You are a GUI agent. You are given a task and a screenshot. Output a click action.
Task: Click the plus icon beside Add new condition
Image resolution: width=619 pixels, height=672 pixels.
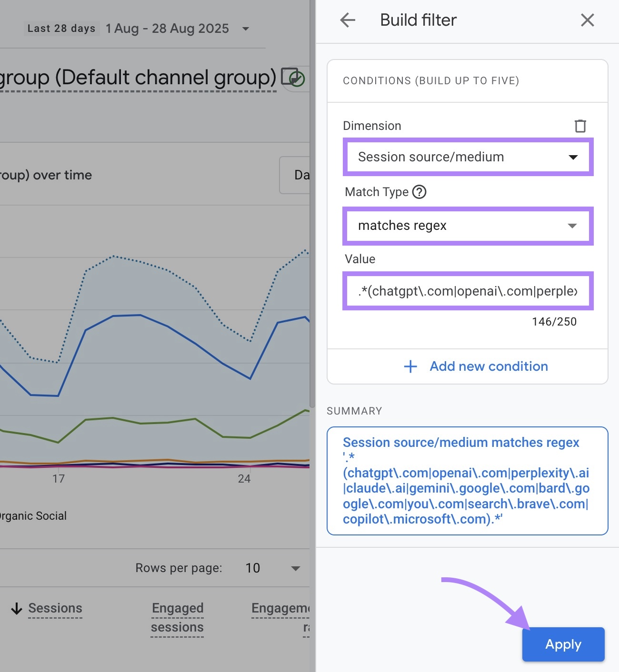coord(410,366)
